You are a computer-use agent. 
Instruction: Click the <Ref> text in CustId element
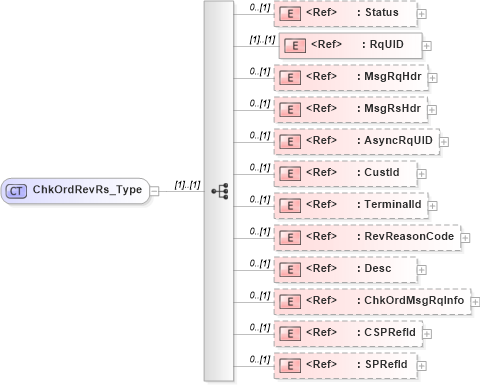tap(321, 172)
